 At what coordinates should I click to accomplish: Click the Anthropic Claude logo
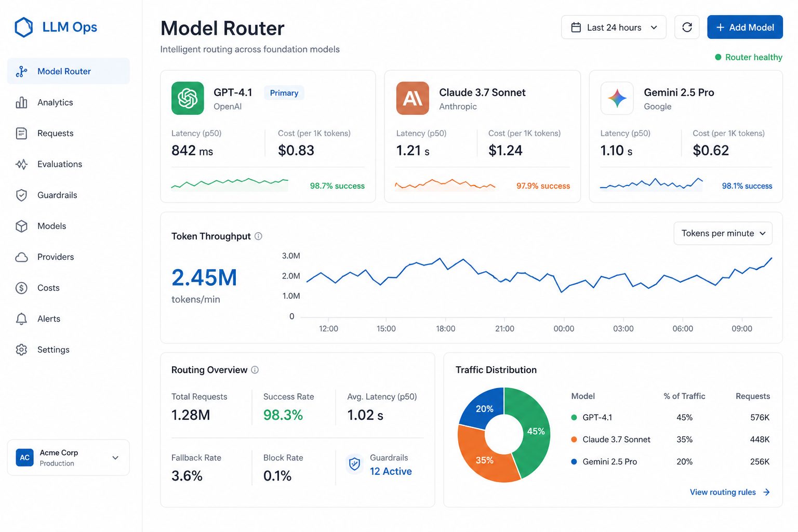pos(413,98)
